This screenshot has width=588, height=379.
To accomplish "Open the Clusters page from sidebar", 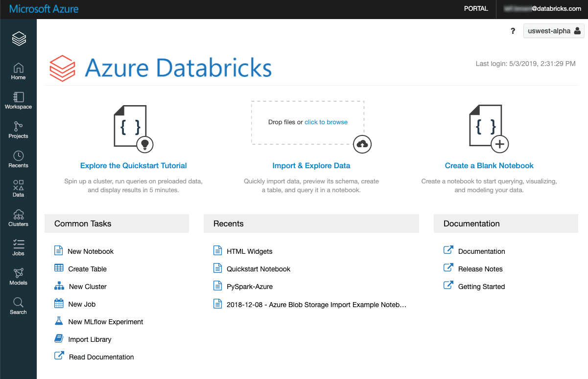I will [x=18, y=217].
